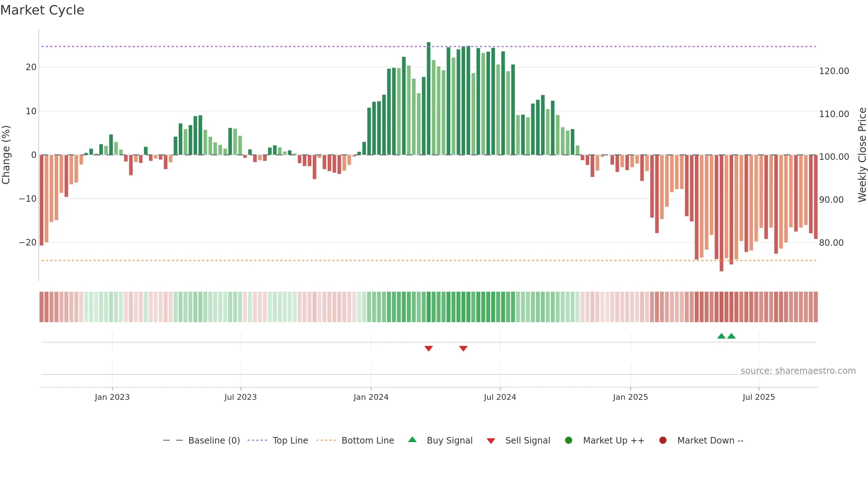
Task: Click the green Market Up circle icon
Action: point(569,440)
